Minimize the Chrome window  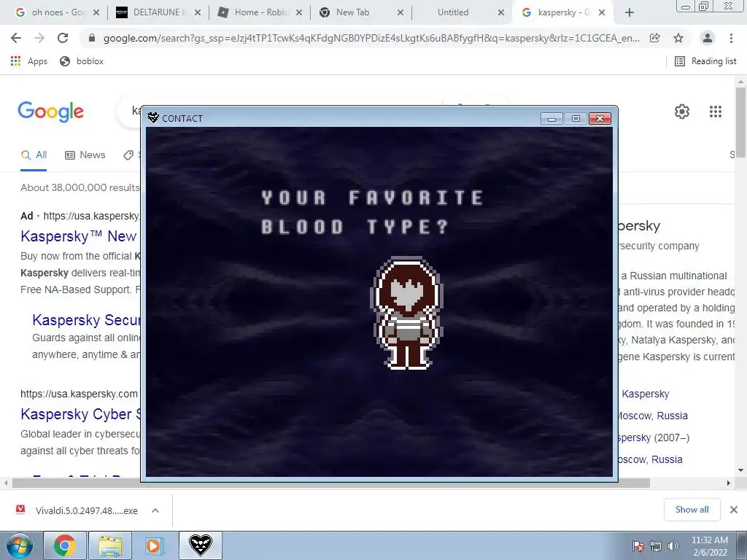(x=686, y=6)
